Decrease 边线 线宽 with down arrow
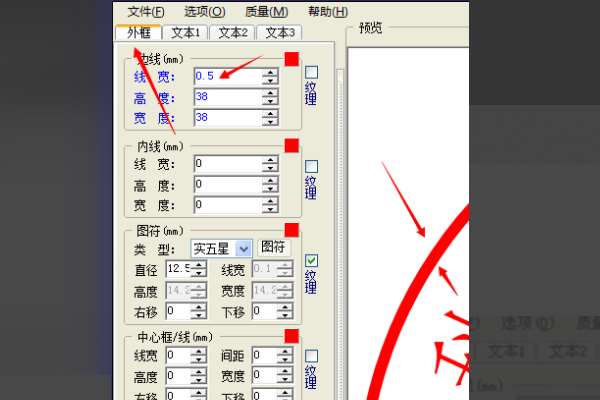The height and width of the screenshot is (400, 600). (270, 81)
